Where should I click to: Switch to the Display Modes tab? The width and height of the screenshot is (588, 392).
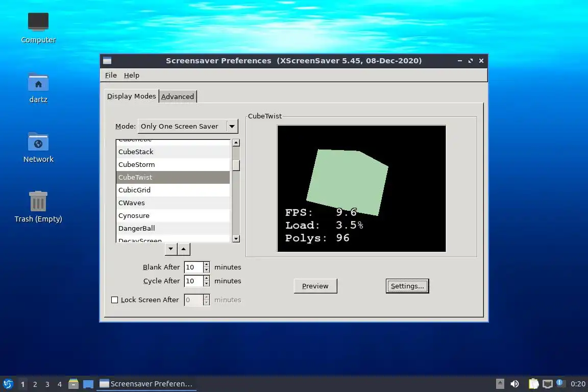(x=131, y=96)
